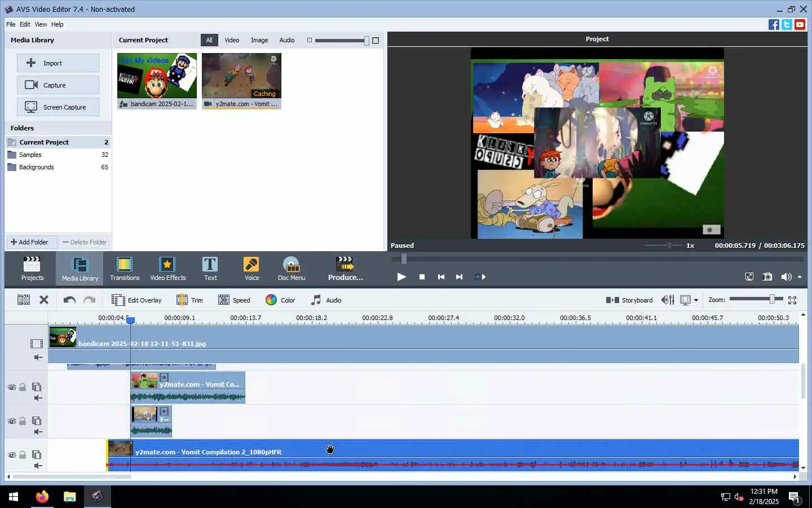Click the media thumbnail size slider
This screenshot has height=508, width=812.
pos(342,40)
